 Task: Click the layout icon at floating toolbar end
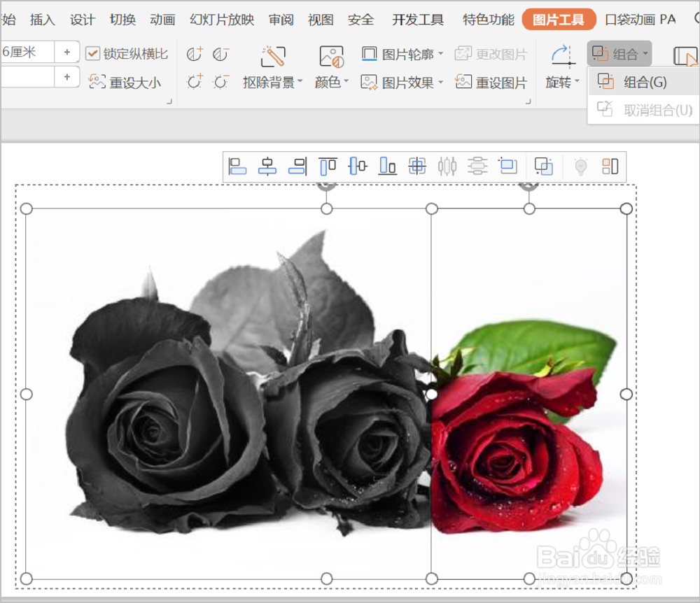click(610, 166)
